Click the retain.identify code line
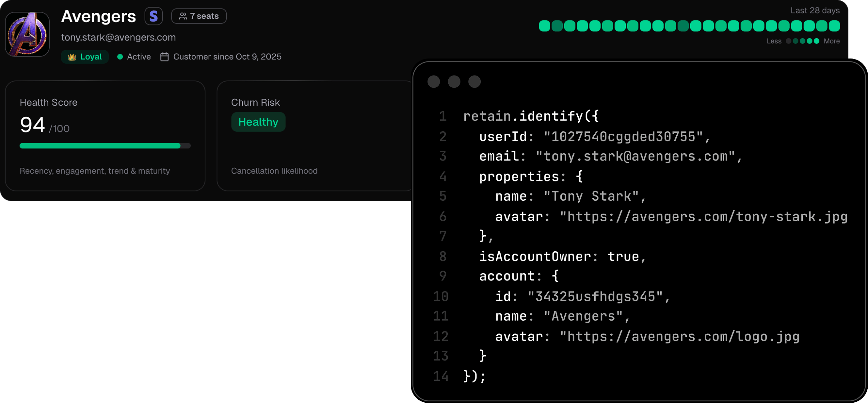 point(531,116)
